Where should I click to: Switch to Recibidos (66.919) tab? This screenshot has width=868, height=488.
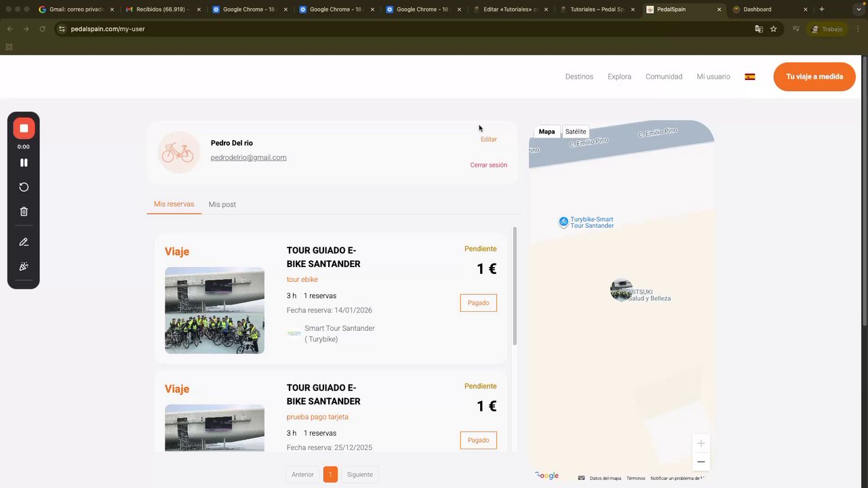tap(162, 9)
